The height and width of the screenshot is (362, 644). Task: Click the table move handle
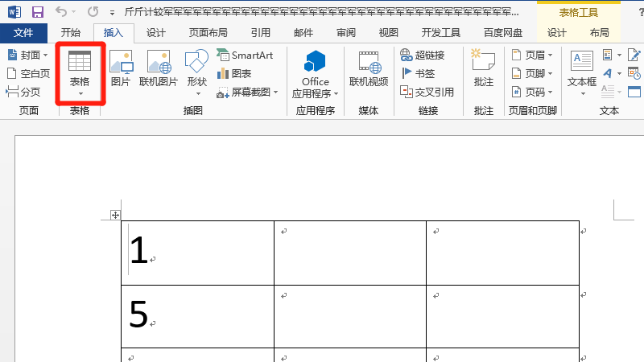(115, 215)
